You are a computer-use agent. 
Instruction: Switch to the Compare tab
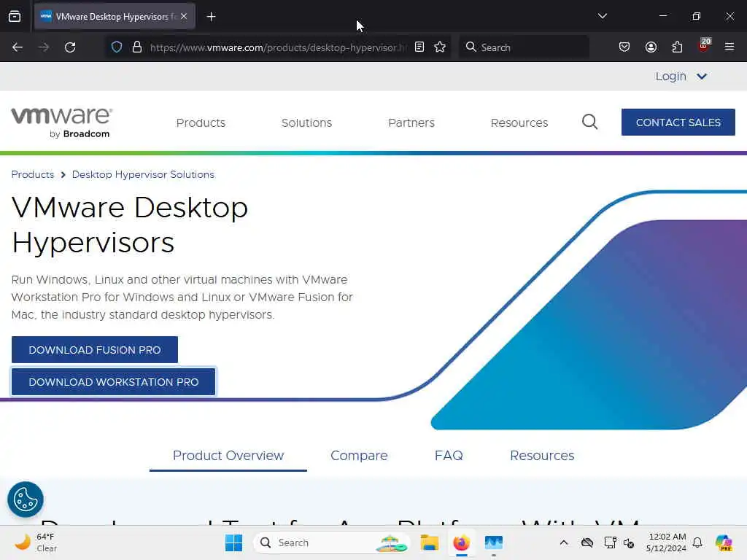359,456
